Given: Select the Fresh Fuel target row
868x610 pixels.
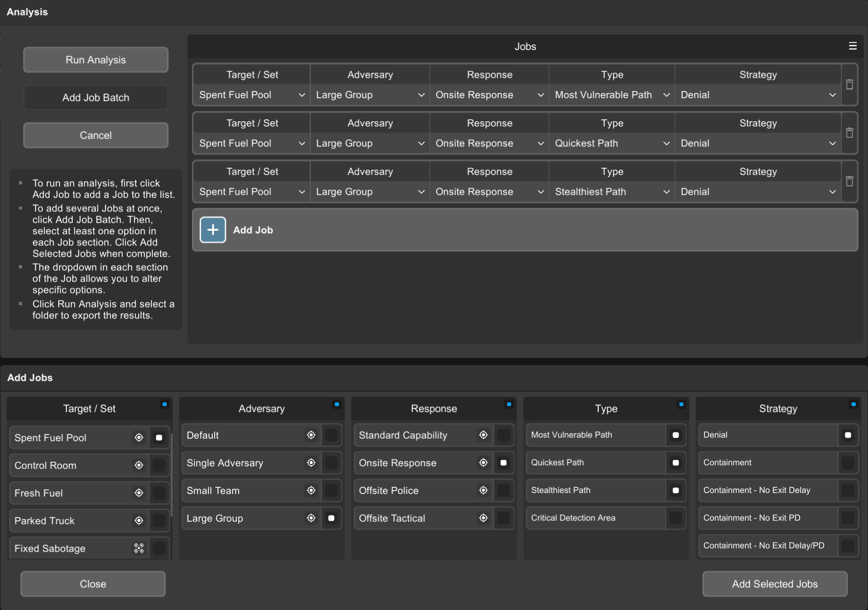Looking at the screenshot, I should tap(89, 493).
